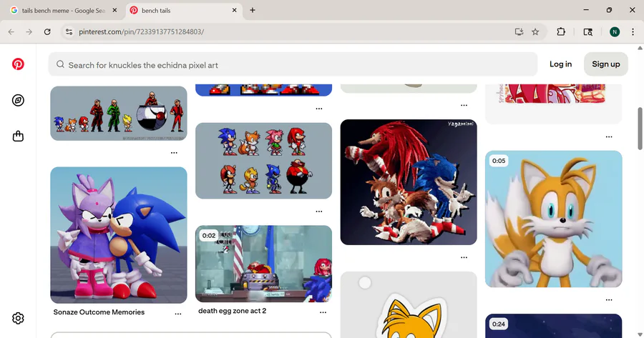The height and width of the screenshot is (338, 644).
Task: Open the site information icon
Action: point(69,31)
